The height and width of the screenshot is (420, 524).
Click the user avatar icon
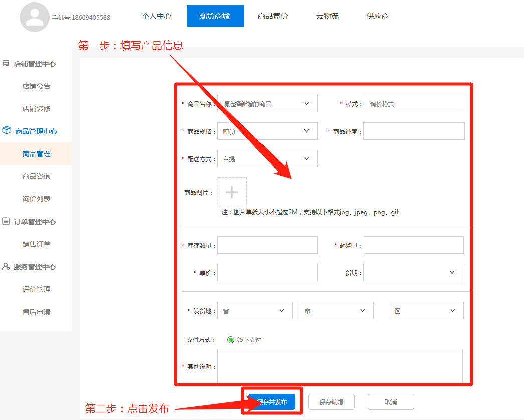(34, 17)
